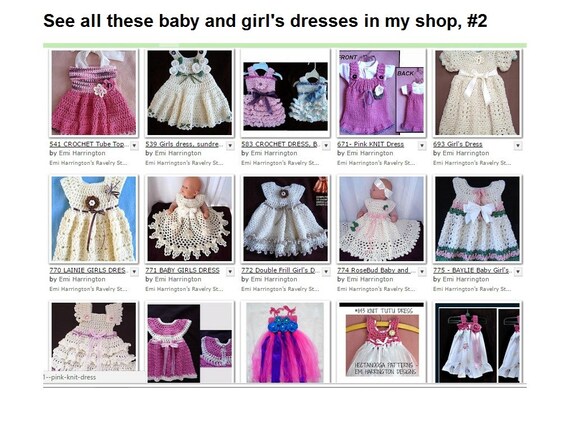Open dropdown arrow next to 541 CROCHET Tube Top
The image size is (570, 431).
(135, 146)
